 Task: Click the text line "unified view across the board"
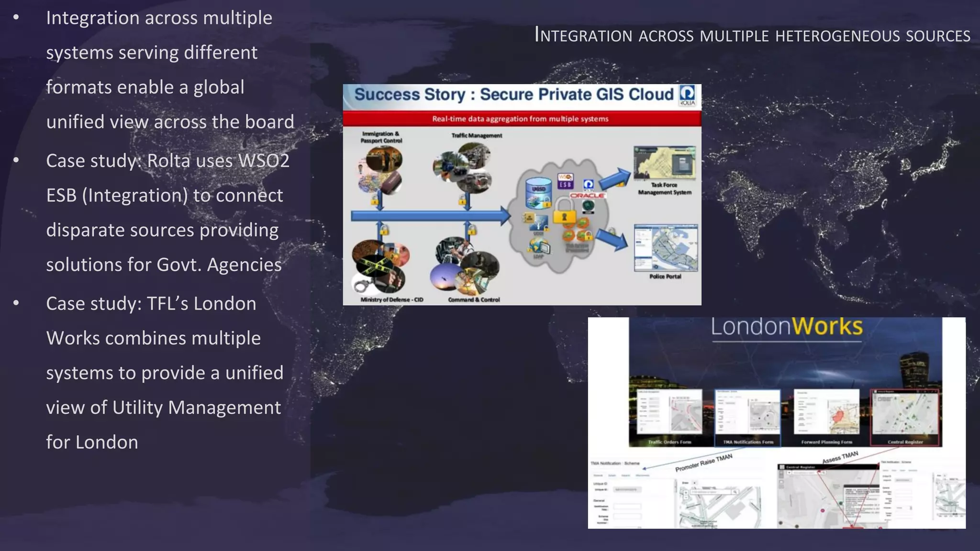coord(170,122)
